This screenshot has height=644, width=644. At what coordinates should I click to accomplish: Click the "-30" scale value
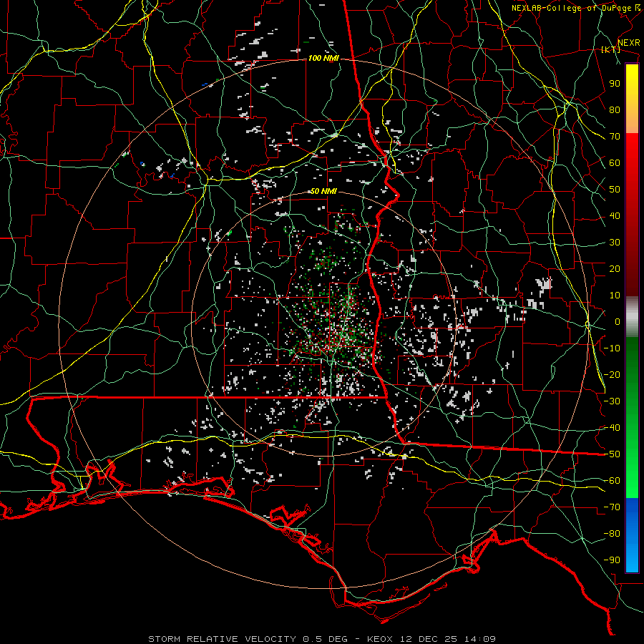pos(612,401)
